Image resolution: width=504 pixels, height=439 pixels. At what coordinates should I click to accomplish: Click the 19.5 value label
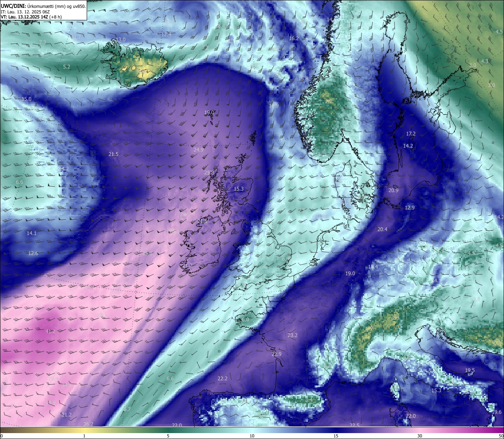pyautogui.click(x=470, y=370)
